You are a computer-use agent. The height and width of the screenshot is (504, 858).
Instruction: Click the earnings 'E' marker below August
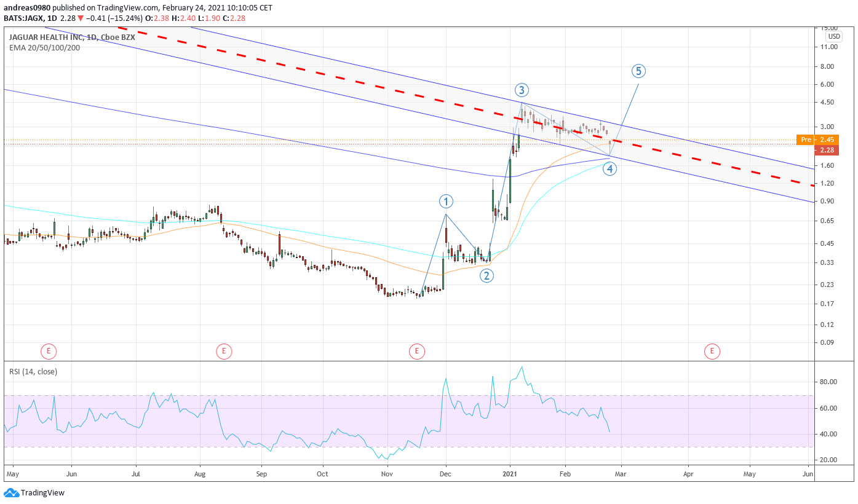tap(224, 352)
